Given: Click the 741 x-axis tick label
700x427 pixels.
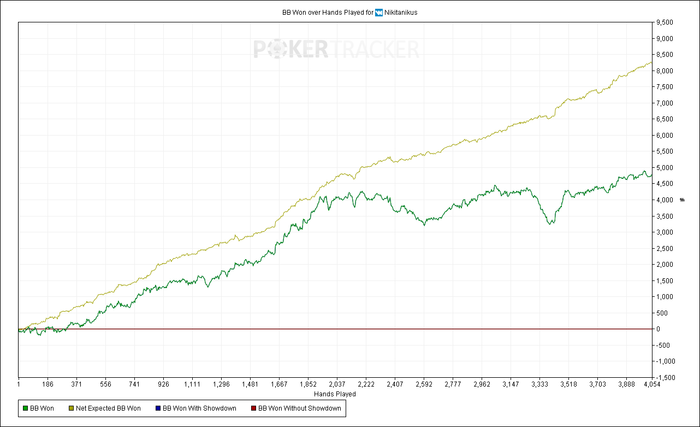Looking at the screenshot, I should (x=134, y=384).
